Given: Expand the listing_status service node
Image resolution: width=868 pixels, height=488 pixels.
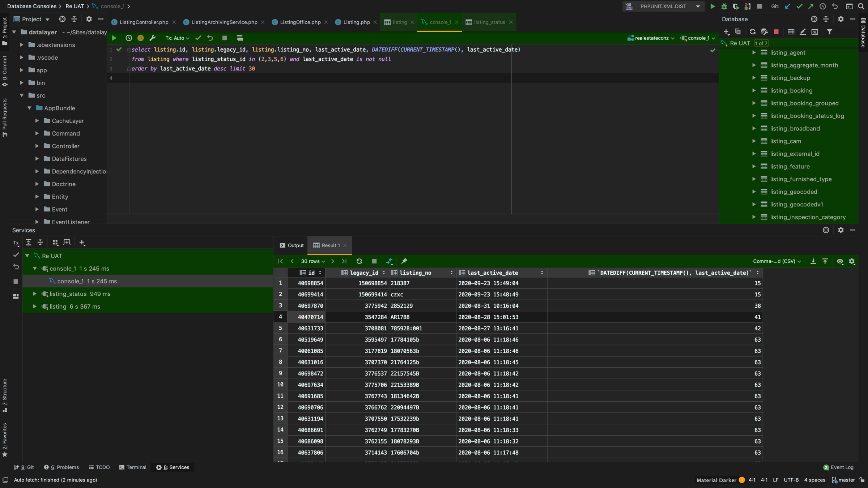Looking at the screenshot, I should tap(35, 294).
